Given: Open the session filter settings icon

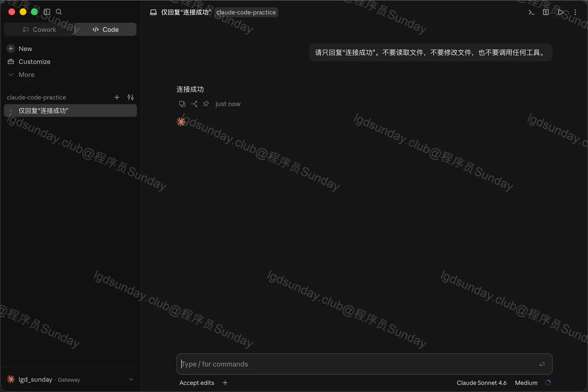Looking at the screenshot, I should coord(130,97).
